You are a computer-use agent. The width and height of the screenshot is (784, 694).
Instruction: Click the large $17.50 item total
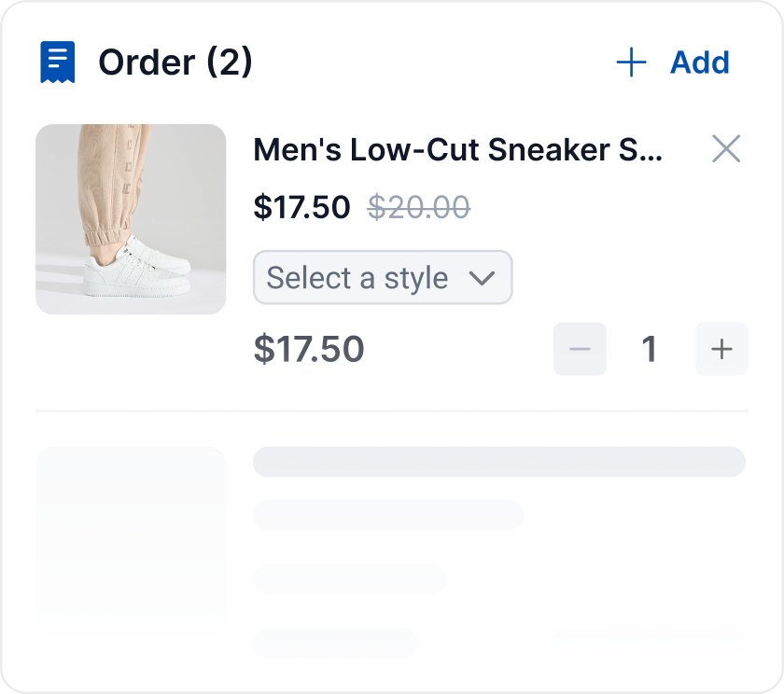click(x=309, y=349)
